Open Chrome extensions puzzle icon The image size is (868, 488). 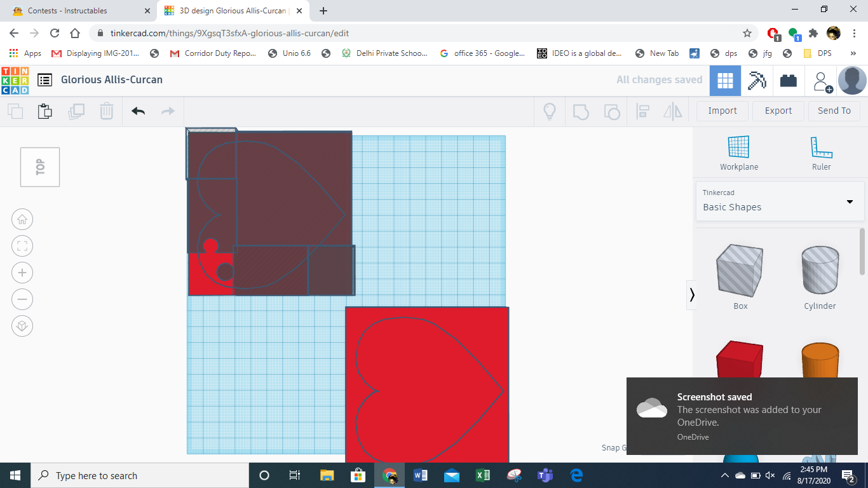pyautogui.click(x=813, y=33)
